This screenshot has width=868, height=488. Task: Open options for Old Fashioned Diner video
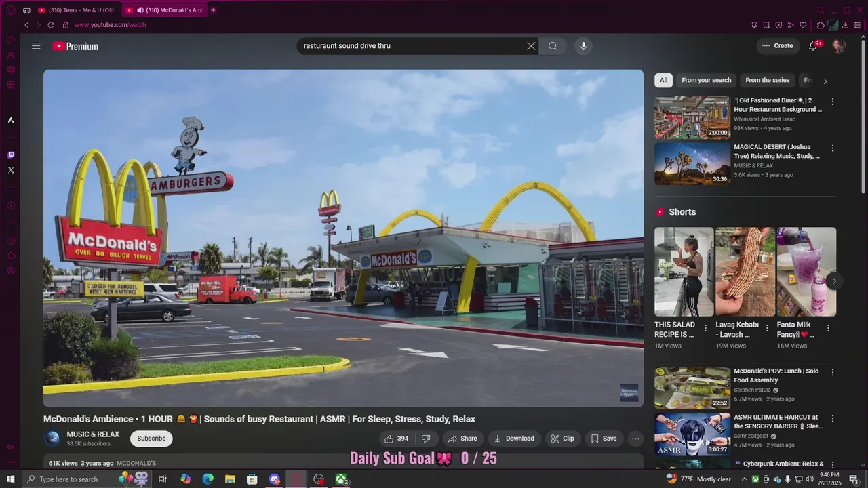[x=833, y=102]
